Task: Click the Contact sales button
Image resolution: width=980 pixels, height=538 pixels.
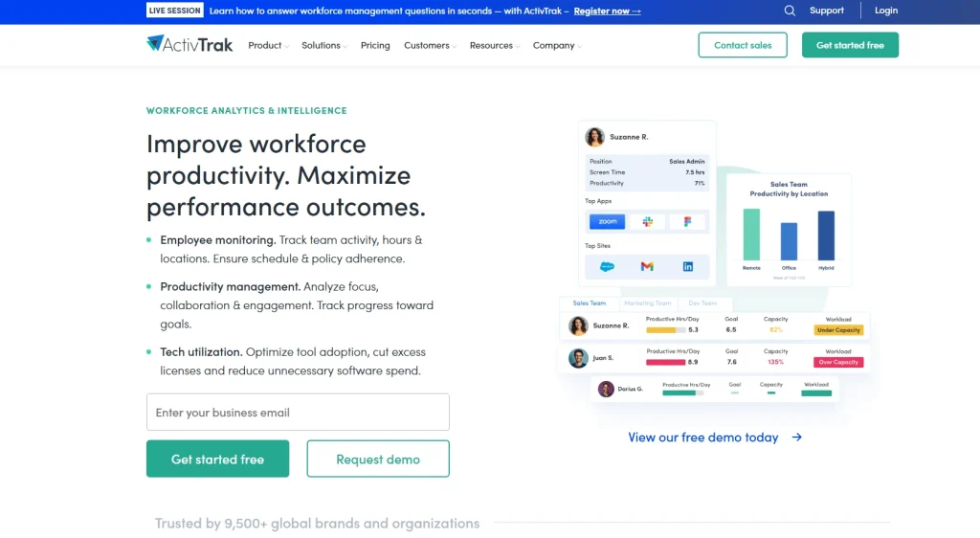Action: 743,45
